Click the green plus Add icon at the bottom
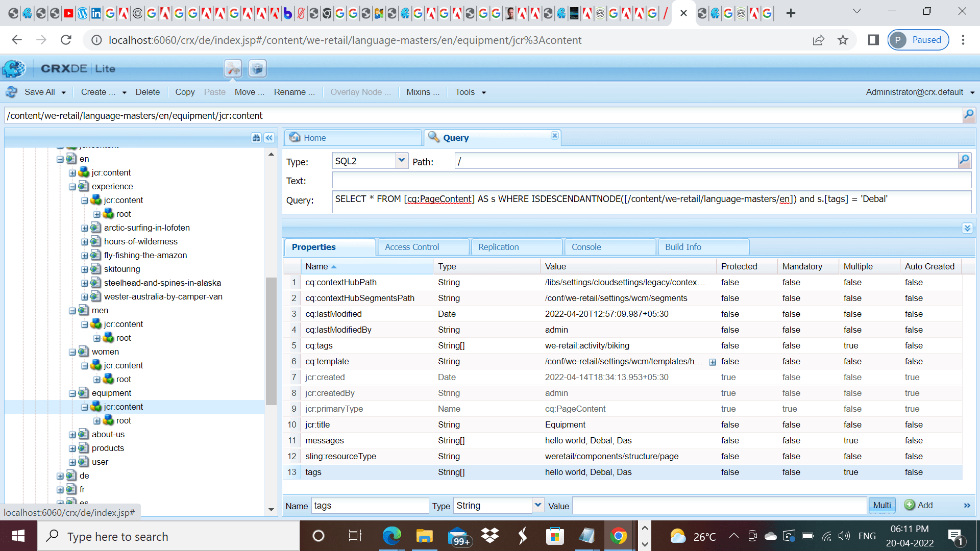980x551 pixels. pos(909,505)
